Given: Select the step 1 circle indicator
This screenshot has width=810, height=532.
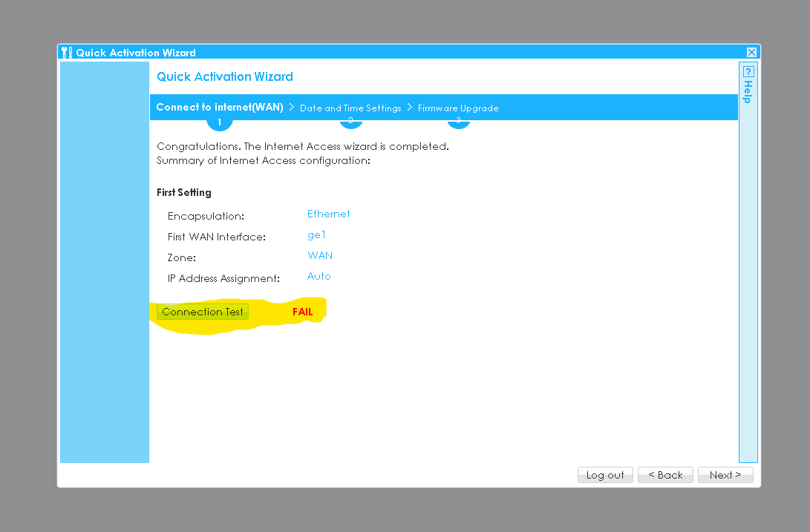Looking at the screenshot, I should 219,121.
